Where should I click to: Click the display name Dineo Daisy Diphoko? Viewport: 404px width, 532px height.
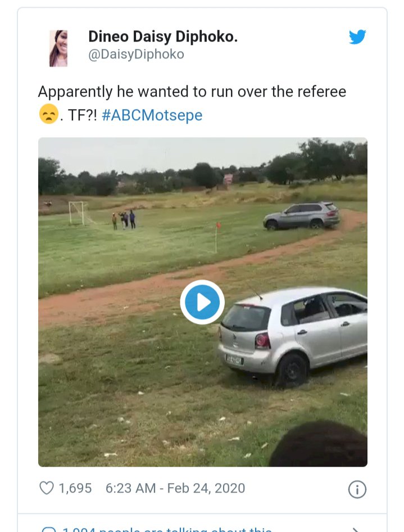pyautogui.click(x=163, y=37)
